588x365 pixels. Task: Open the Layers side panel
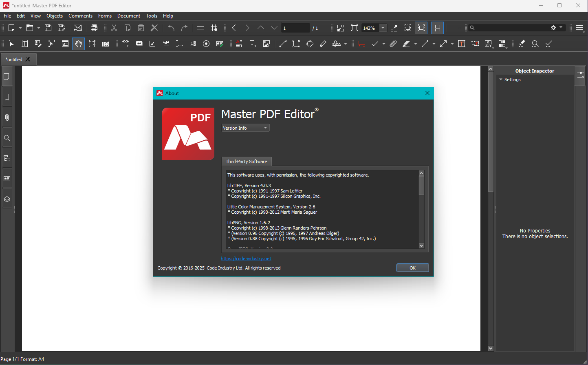click(7, 199)
